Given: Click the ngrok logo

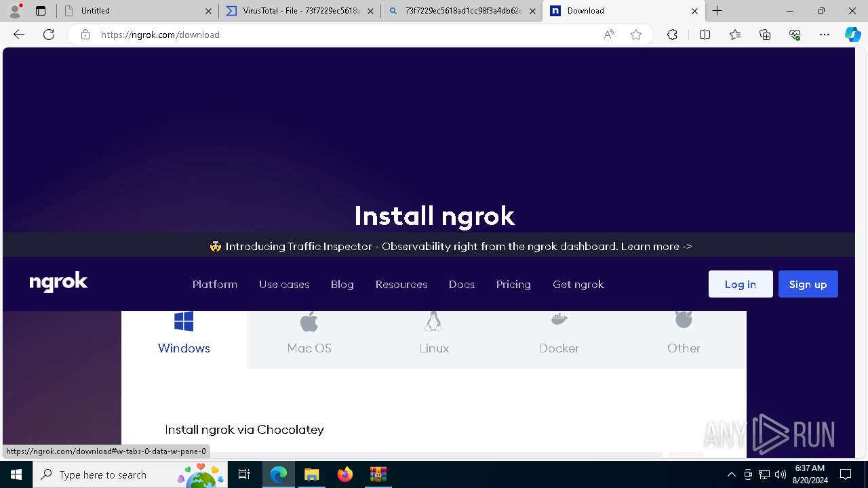Looking at the screenshot, I should click(x=58, y=282).
